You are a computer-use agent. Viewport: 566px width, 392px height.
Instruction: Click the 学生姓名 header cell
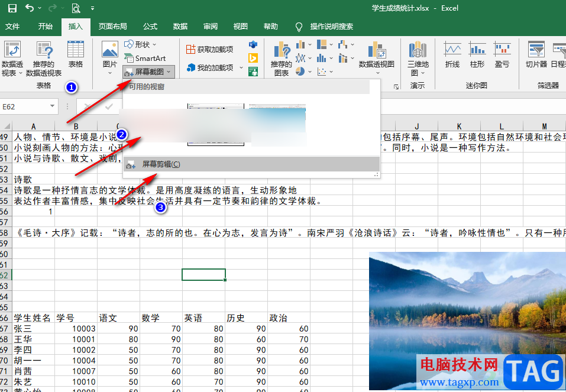point(33,318)
